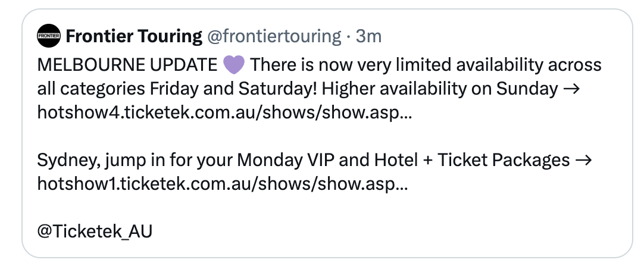Click the 'Hotel + Ticket Packages' phrase
The height and width of the screenshot is (269, 644).
(472, 159)
